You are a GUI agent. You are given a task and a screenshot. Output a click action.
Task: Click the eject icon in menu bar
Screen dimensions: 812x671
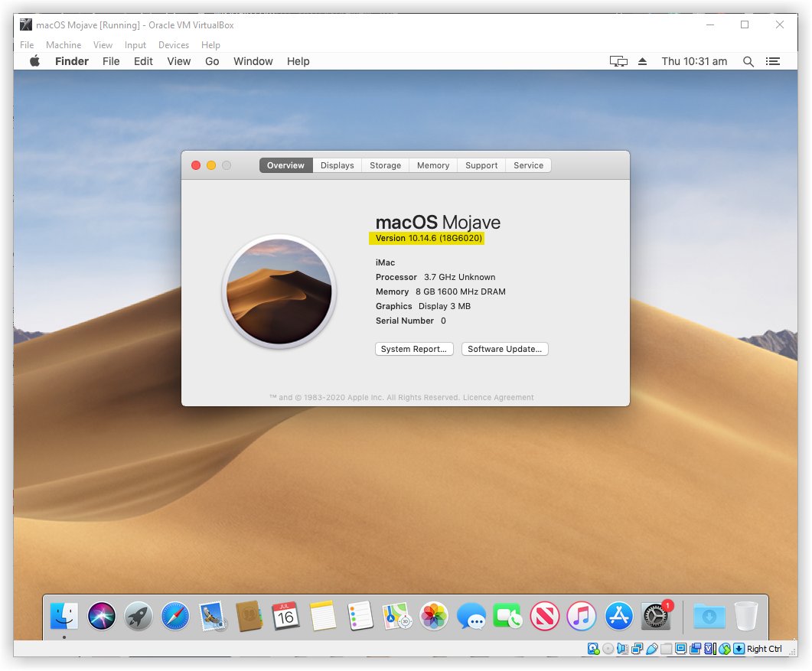pyautogui.click(x=643, y=62)
